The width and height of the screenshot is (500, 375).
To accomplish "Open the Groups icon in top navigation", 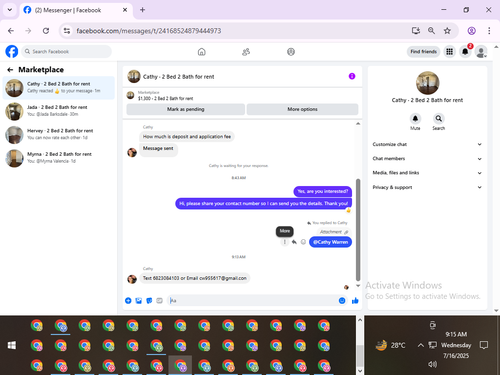I will [x=291, y=52].
